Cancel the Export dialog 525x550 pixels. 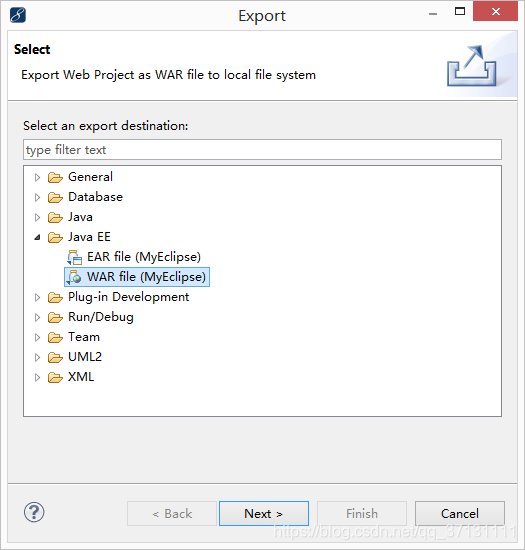[x=460, y=514]
